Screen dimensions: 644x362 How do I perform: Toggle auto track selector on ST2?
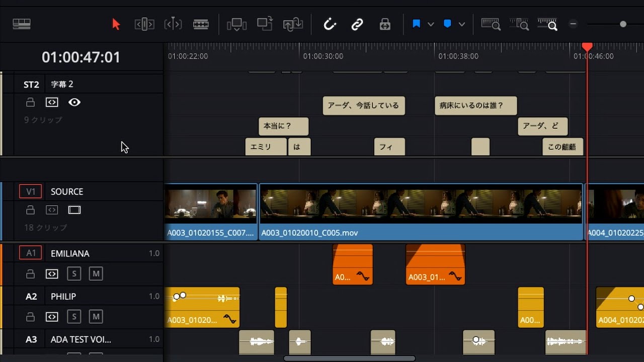[x=52, y=103]
